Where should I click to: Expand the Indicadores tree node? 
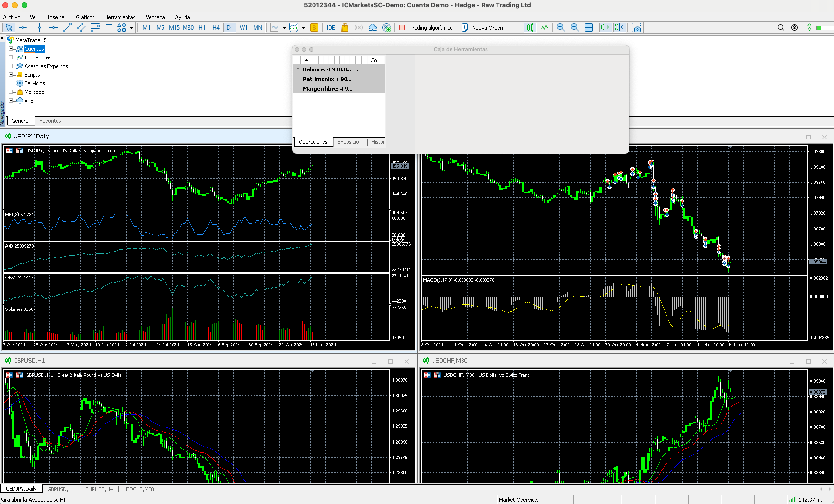[x=11, y=57]
